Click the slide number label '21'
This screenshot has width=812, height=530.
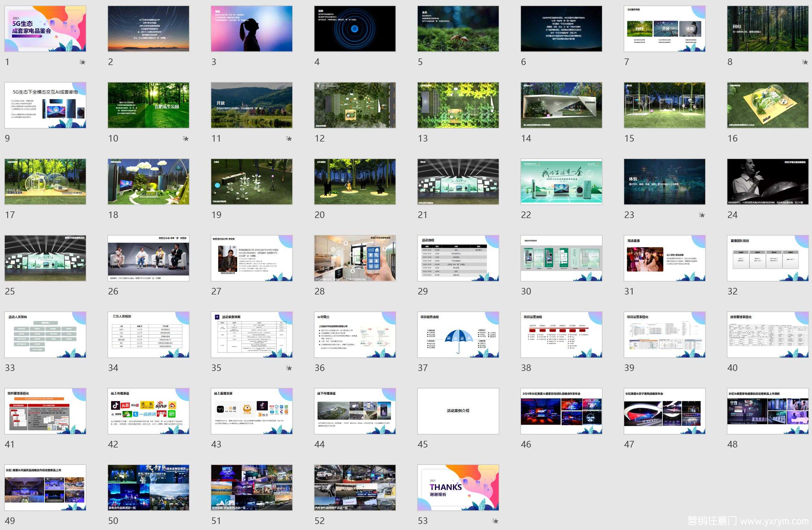pos(423,215)
